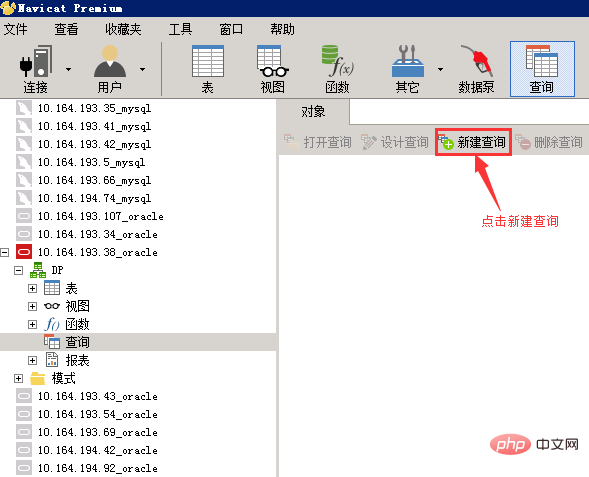Open the 查看 menu
This screenshot has height=477, width=589.
[x=66, y=29]
